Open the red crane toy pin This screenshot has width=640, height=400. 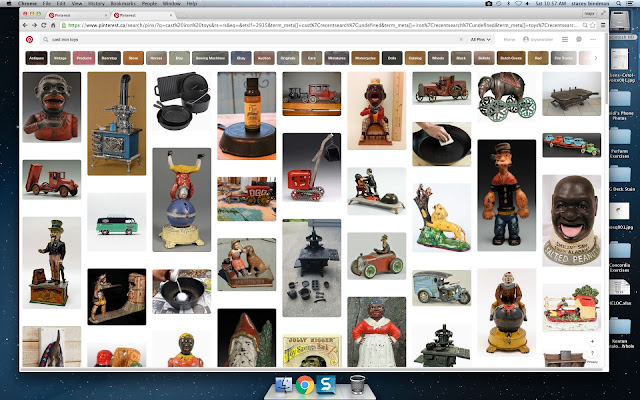[311, 167]
